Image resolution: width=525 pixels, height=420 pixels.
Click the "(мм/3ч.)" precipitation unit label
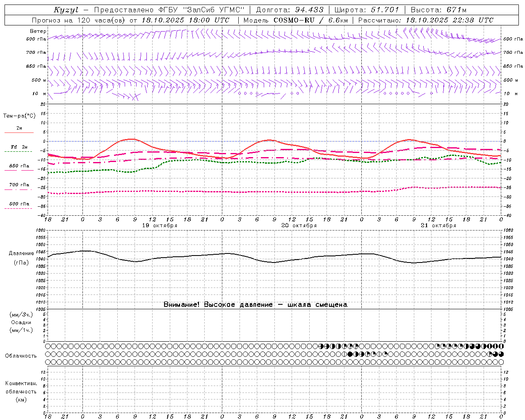click(x=21, y=315)
